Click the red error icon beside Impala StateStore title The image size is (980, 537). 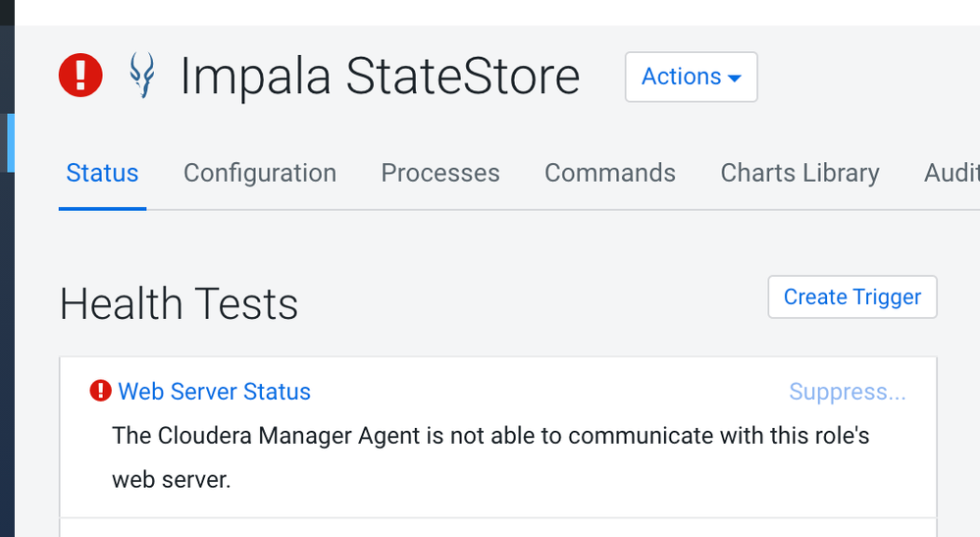[x=80, y=76]
